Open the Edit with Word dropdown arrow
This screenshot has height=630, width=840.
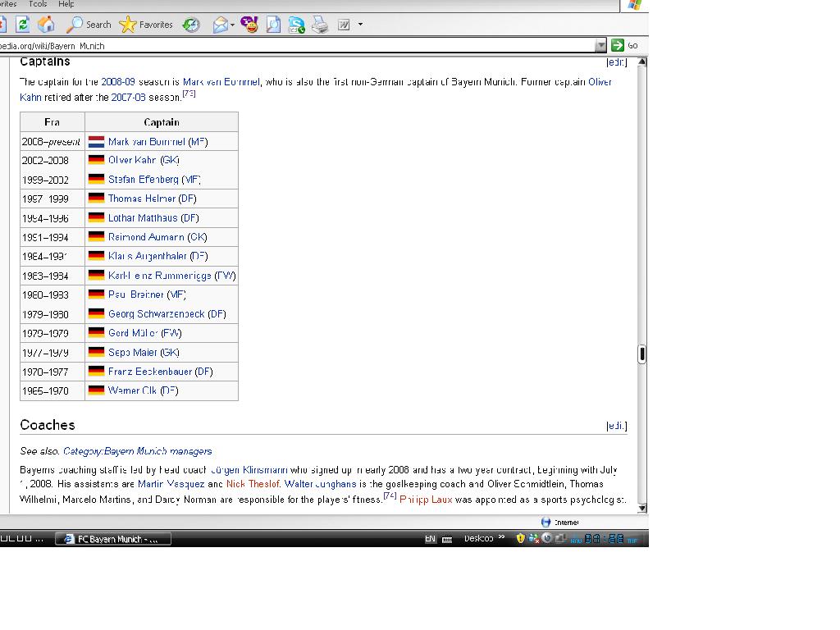[360, 25]
